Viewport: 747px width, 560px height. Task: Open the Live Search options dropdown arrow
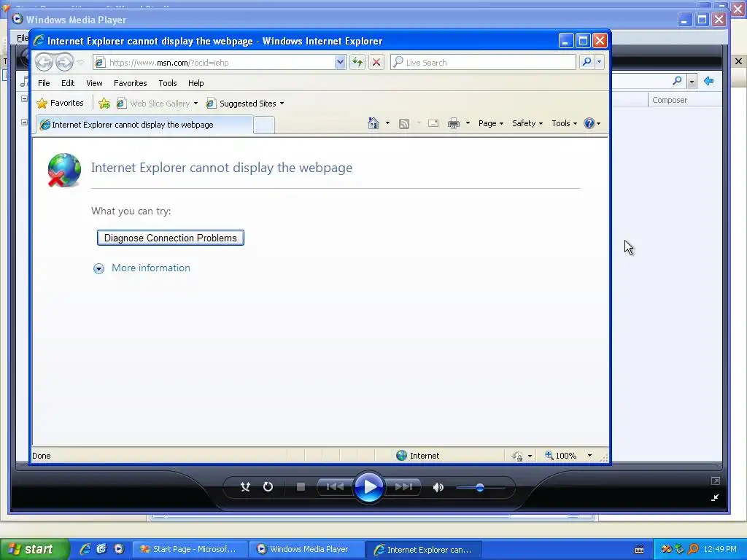pyautogui.click(x=599, y=62)
